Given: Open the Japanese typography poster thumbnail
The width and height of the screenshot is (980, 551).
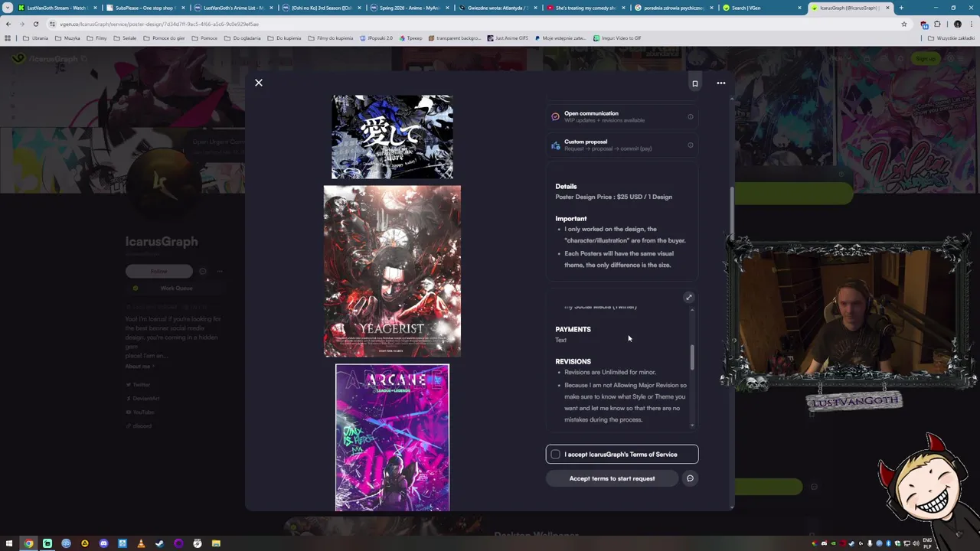Looking at the screenshot, I should [x=392, y=137].
